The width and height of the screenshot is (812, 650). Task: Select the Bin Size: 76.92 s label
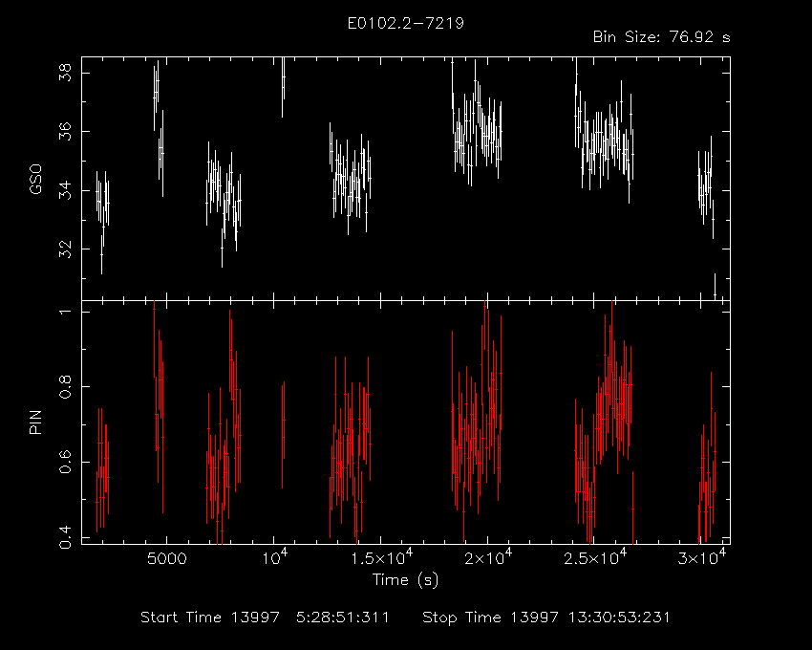(x=661, y=37)
